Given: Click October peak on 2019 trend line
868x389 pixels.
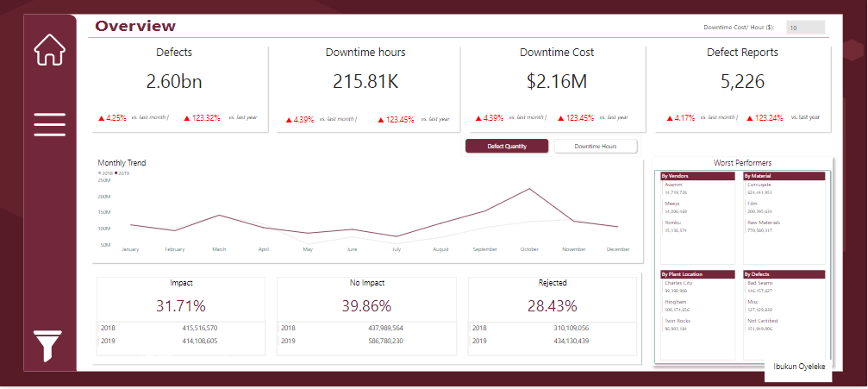Looking at the screenshot, I should 529,189.
